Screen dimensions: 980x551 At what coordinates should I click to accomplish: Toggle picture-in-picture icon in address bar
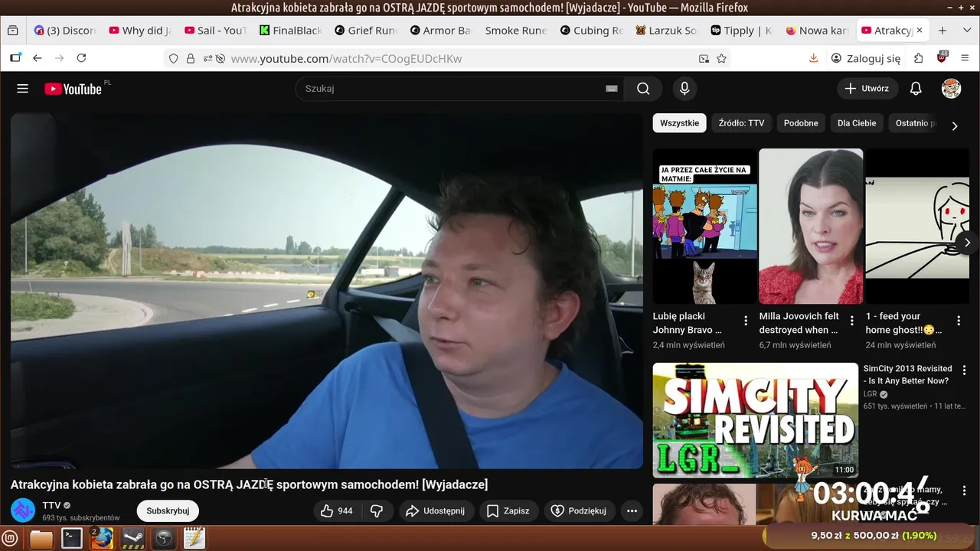704,58
